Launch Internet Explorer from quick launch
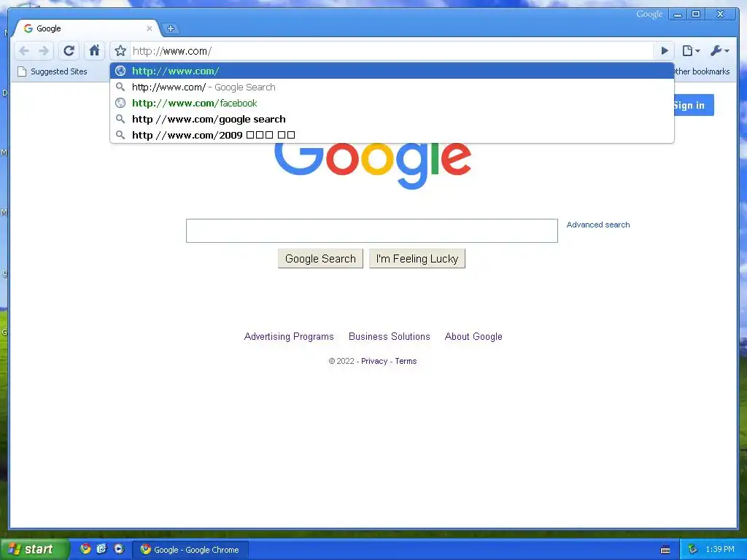Image resolution: width=747 pixels, height=560 pixels. 102,549
